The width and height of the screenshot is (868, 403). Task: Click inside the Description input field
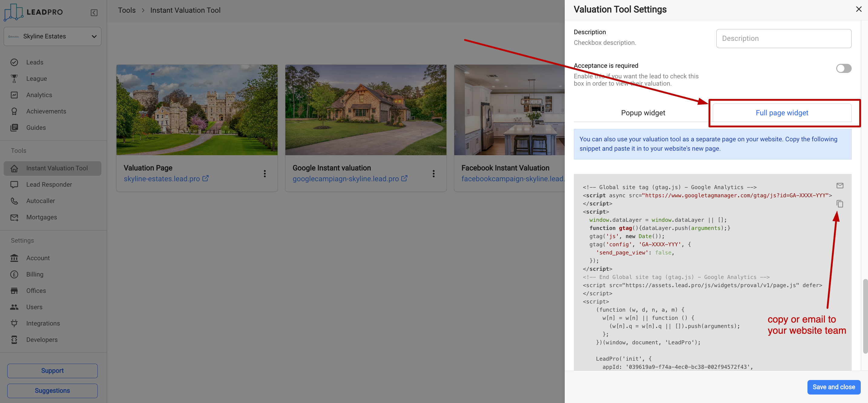click(x=784, y=38)
